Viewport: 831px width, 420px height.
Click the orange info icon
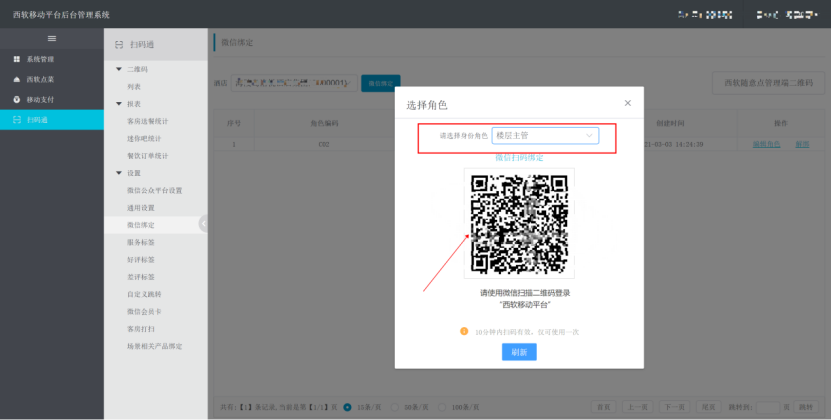click(464, 331)
